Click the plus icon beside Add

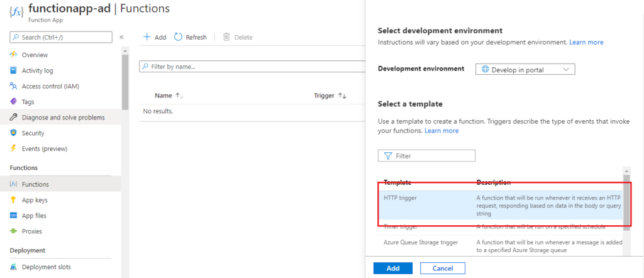[x=147, y=37]
